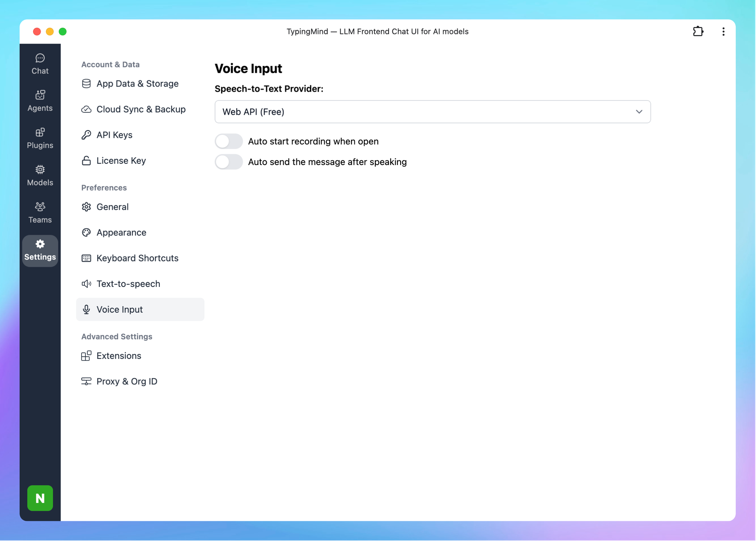Image resolution: width=756 pixels, height=541 pixels.
Task: Open App Data & Storage settings
Action: click(140, 83)
